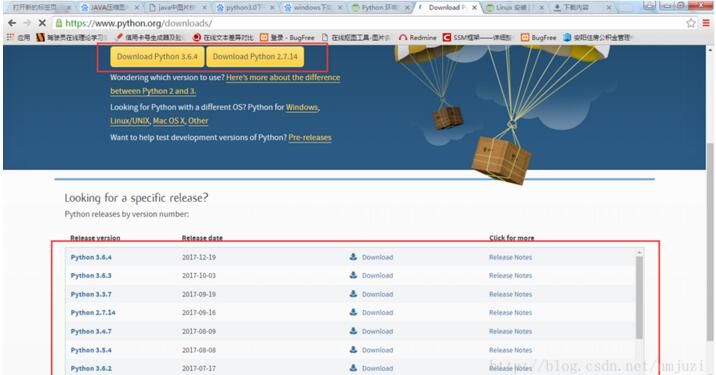716x375 pixels.
Task: Open the 登录 - BugFree bookmark
Action: (x=287, y=37)
